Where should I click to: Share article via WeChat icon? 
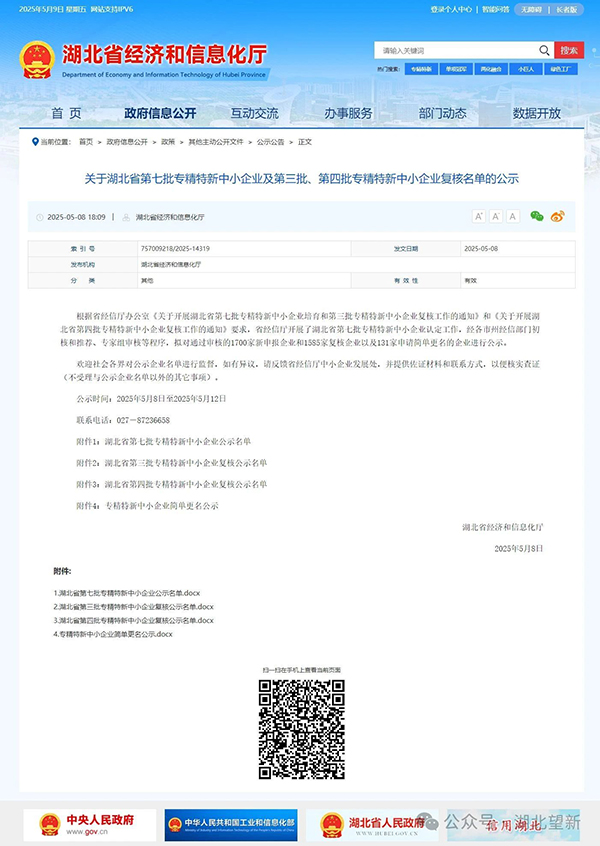pyautogui.click(x=537, y=216)
